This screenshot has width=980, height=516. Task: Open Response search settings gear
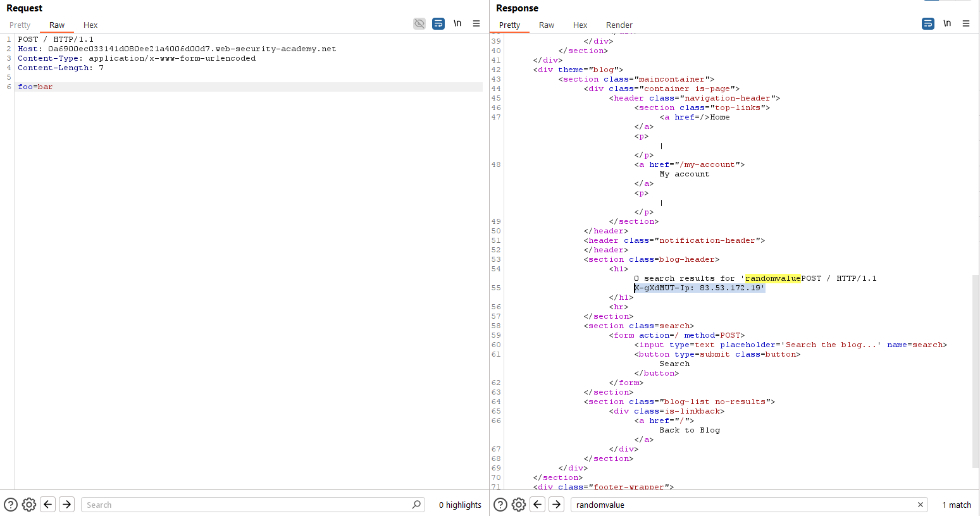tap(519, 505)
